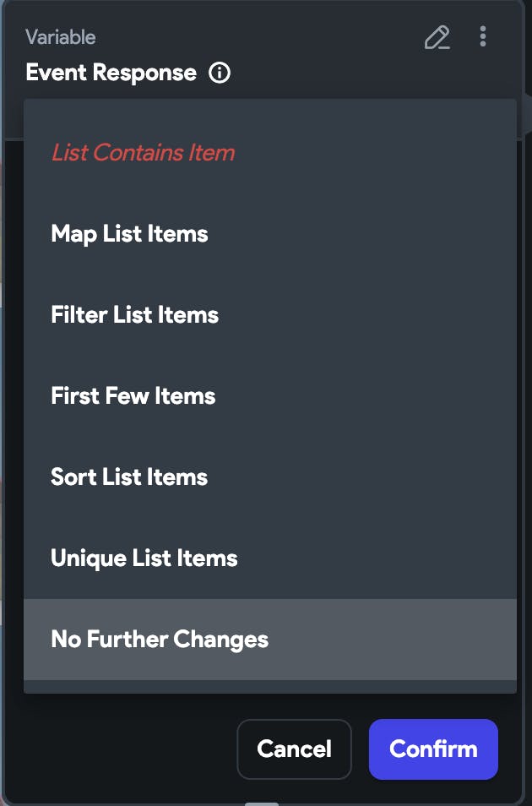Click empty space right of Map List Items

[363, 234]
